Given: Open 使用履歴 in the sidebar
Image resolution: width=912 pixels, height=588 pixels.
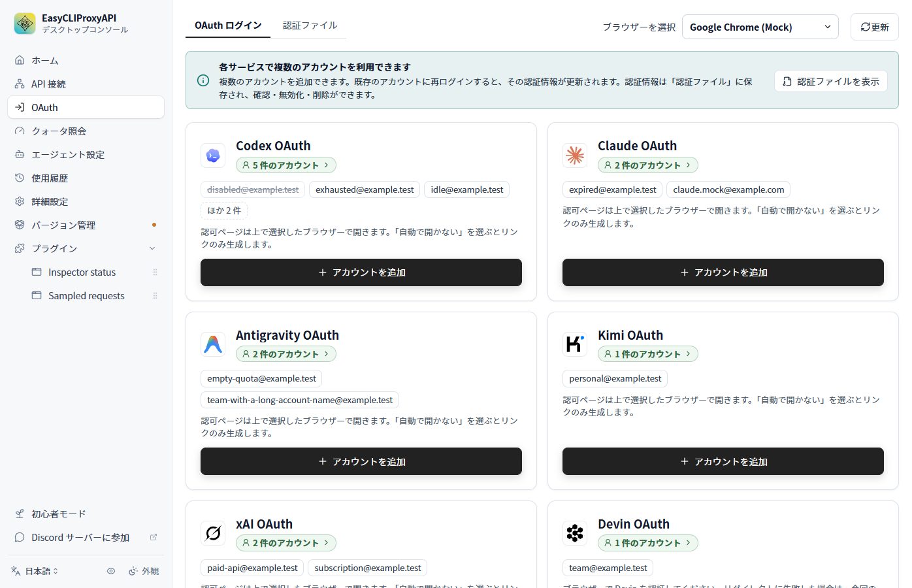Looking at the screenshot, I should (86, 178).
